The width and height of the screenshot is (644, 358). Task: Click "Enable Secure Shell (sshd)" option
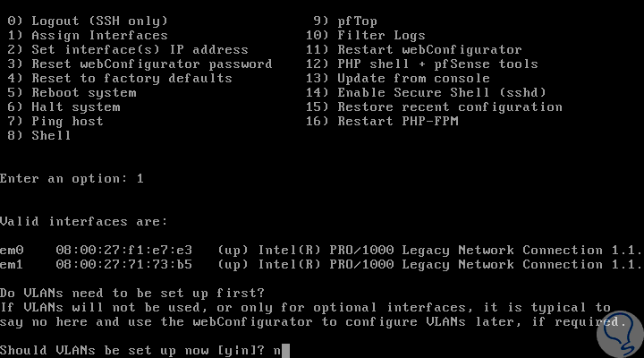click(441, 92)
